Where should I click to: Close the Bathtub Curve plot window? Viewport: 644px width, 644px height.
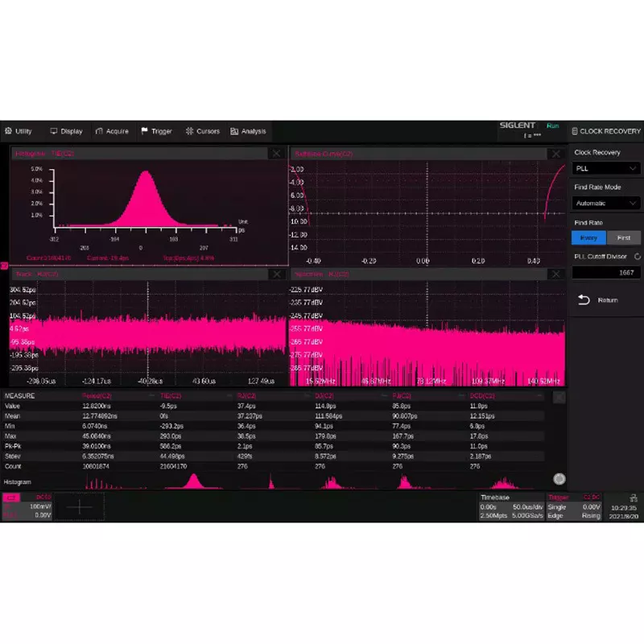pos(556,154)
